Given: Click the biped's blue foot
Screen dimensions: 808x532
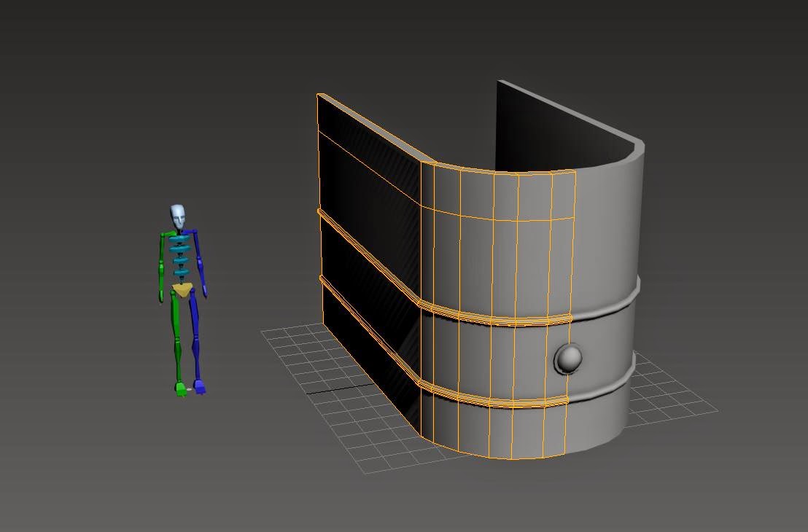Looking at the screenshot, I should pyautogui.click(x=199, y=387).
